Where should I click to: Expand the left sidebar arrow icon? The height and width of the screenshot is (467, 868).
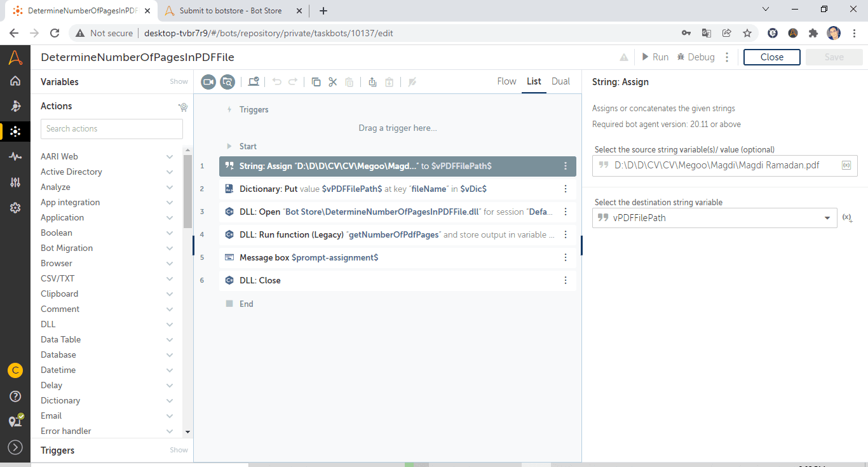(x=15, y=447)
